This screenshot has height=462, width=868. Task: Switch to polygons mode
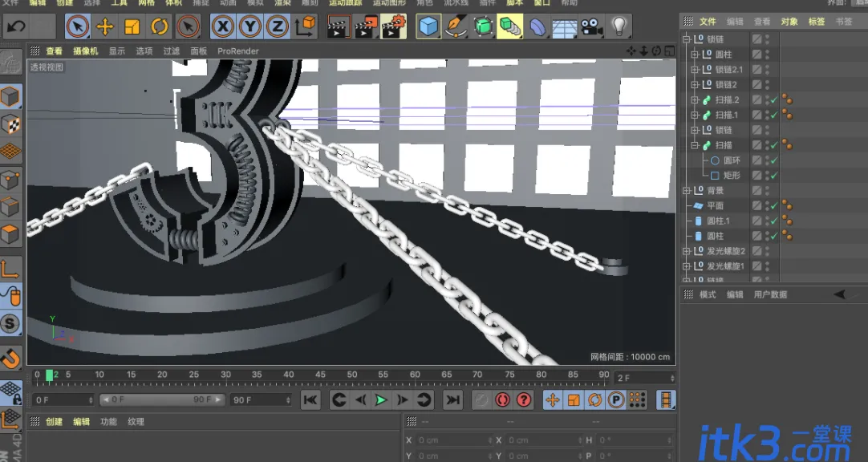pyautogui.click(x=10, y=234)
